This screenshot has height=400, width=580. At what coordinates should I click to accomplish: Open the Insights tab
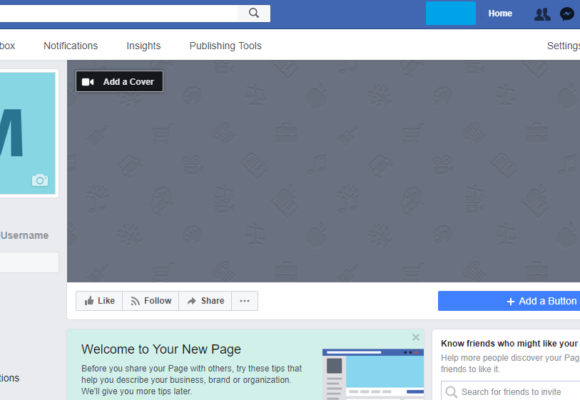pyautogui.click(x=144, y=46)
